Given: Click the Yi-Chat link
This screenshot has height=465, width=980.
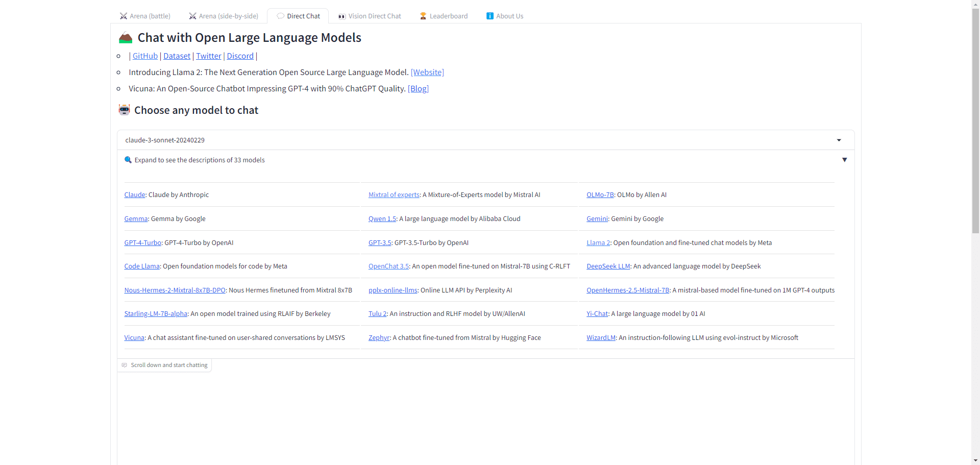Looking at the screenshot, I should 597,314.
